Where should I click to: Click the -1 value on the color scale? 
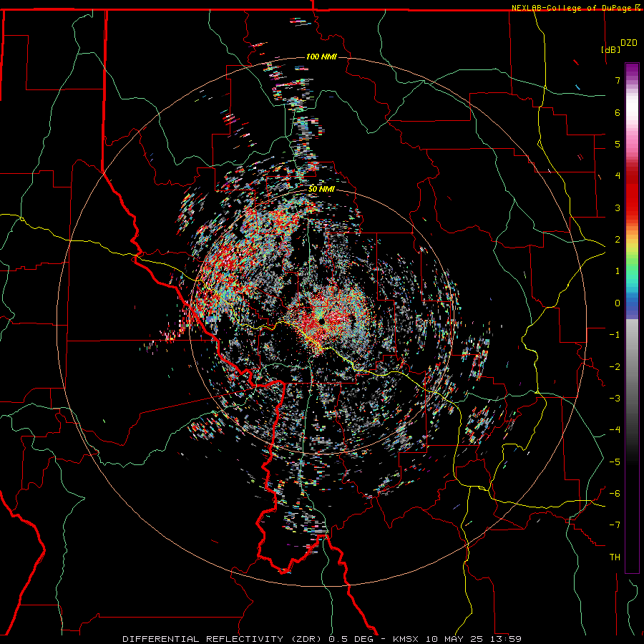(x=615, y=334)
